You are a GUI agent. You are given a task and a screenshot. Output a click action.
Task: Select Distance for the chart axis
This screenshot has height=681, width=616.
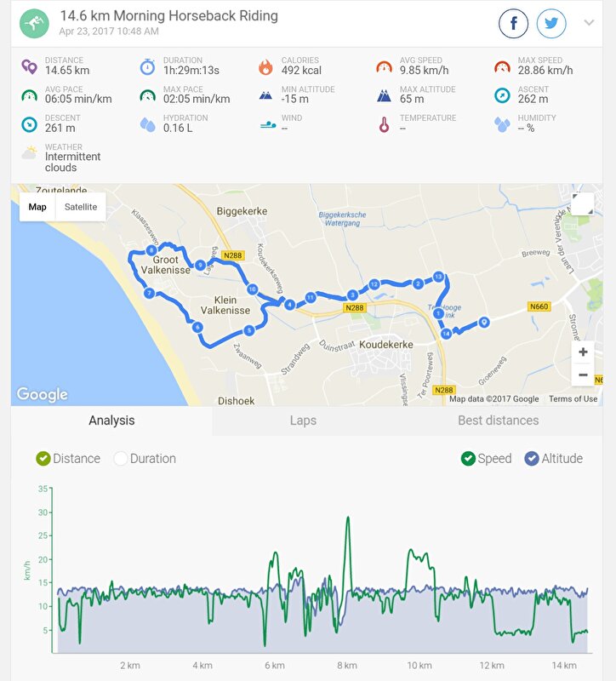(68, 459)
